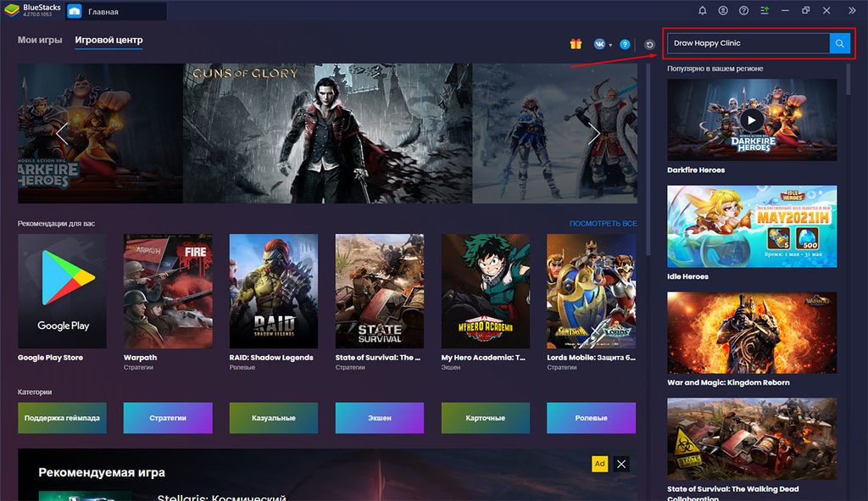Select Ролевые category button

click(x=591, y=418)
